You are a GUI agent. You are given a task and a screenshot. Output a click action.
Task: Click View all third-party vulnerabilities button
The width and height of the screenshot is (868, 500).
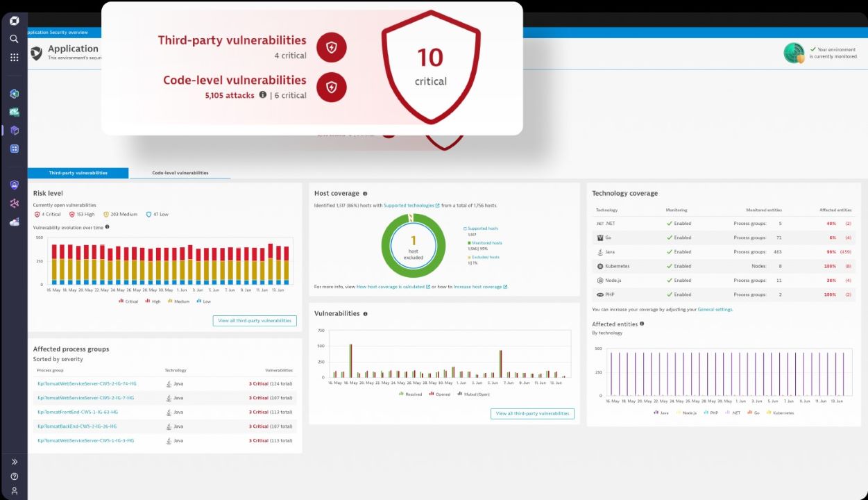tap(255, 321)
